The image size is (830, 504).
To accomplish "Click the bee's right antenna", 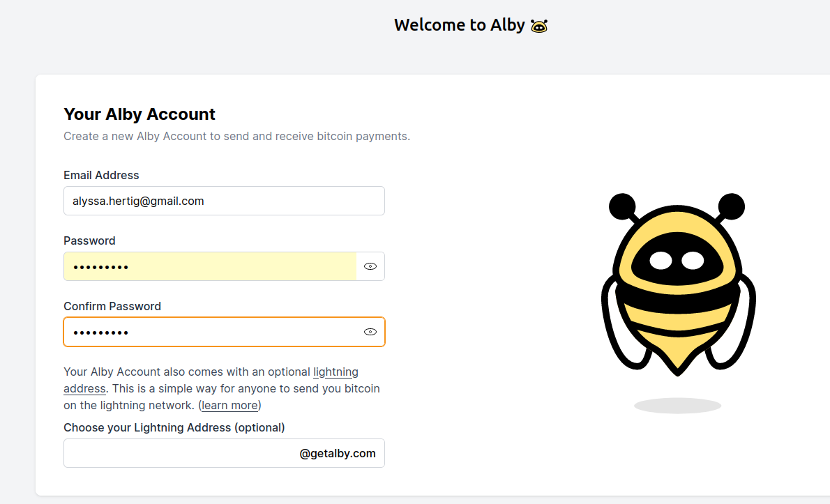I will pyautogui.click(x=734, y=206).
